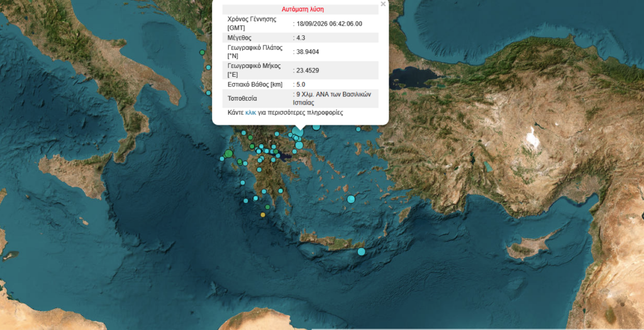This screenshot has width=644, height=330.
Task: Select the cyan marker in central western Peloponnese
Action: [259, 169]
